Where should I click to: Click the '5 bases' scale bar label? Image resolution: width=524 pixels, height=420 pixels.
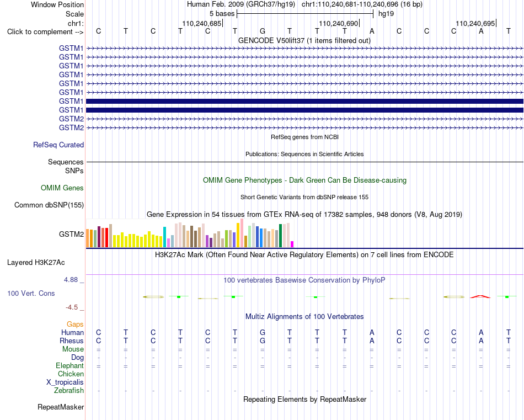(222, 14)
